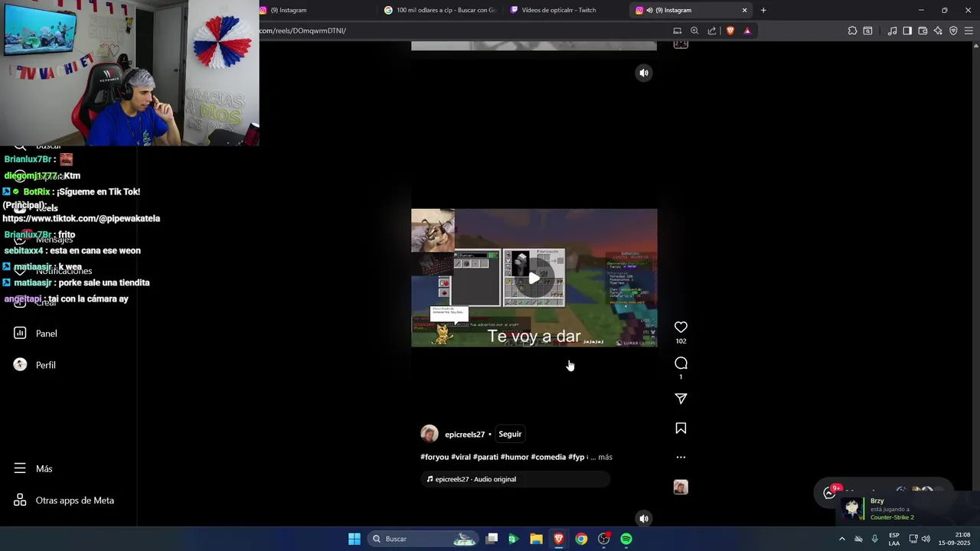Open Spotify from the taskbar
The height and width of the screenshot is (551, 980).
tap(626, 539)
